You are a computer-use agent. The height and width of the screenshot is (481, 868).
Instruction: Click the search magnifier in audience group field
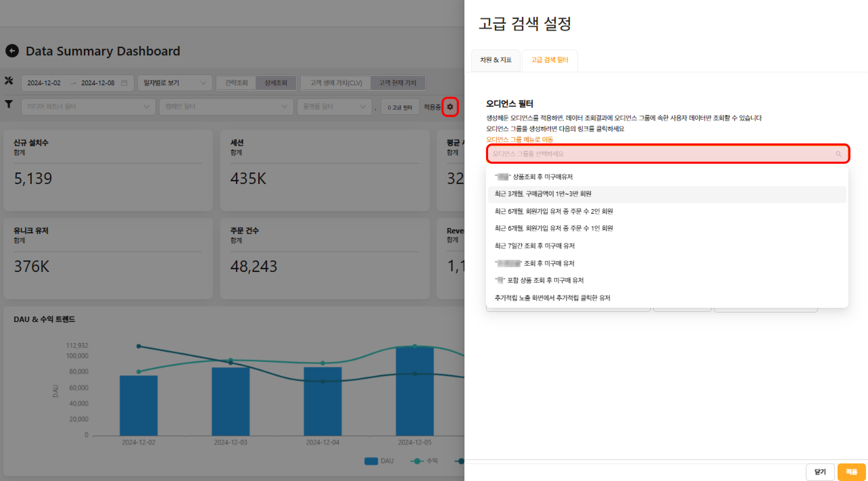(838, 154)
